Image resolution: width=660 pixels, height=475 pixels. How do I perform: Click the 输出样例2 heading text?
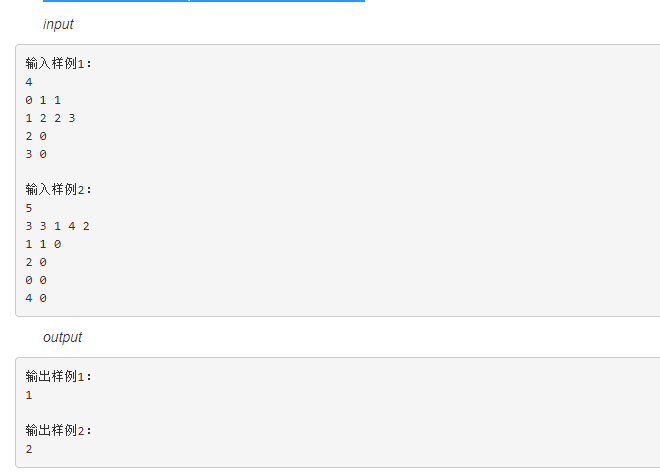(x=58, y=431)
